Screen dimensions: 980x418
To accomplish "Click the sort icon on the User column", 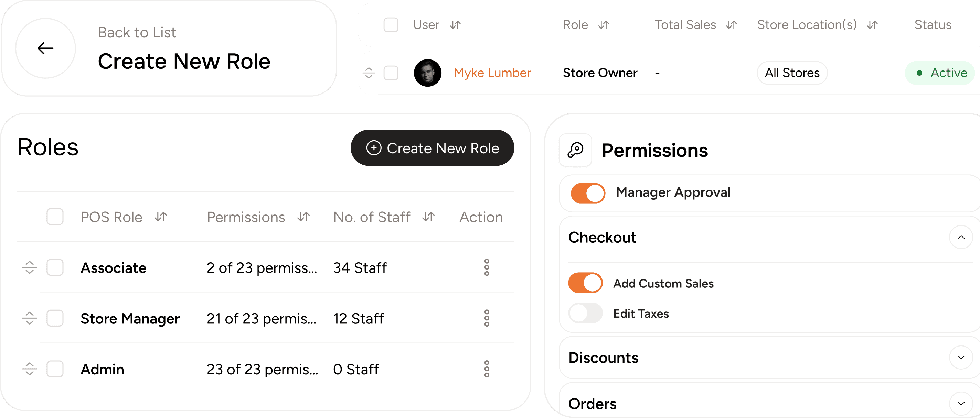I will tap(455, 24).
